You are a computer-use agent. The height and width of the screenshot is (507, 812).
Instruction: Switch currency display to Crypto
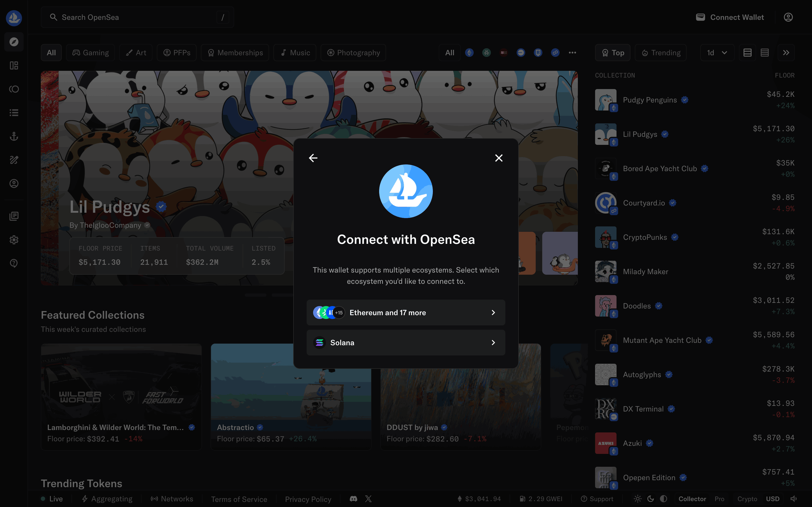[747, 499]
